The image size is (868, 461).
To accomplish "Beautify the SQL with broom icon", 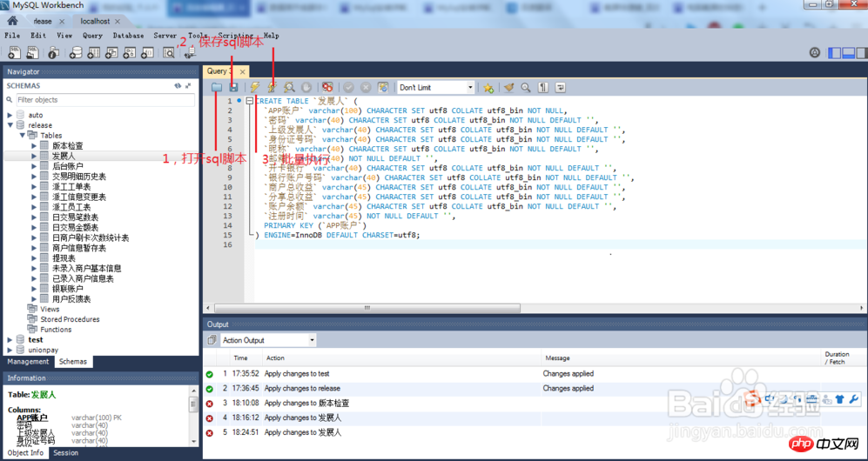I will point(508,87).
